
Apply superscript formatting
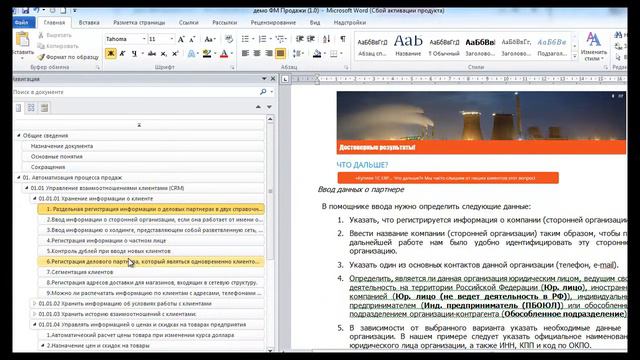(x=175, y=53)
